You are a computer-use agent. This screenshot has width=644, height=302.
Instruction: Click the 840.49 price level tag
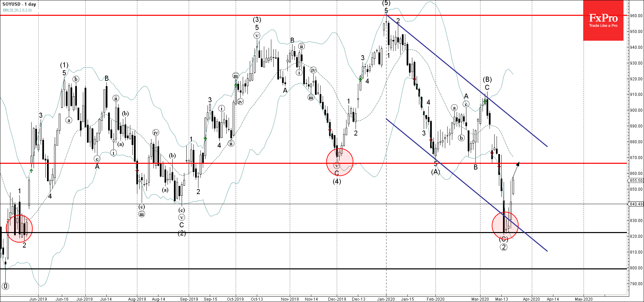click(x=636, y=204)
